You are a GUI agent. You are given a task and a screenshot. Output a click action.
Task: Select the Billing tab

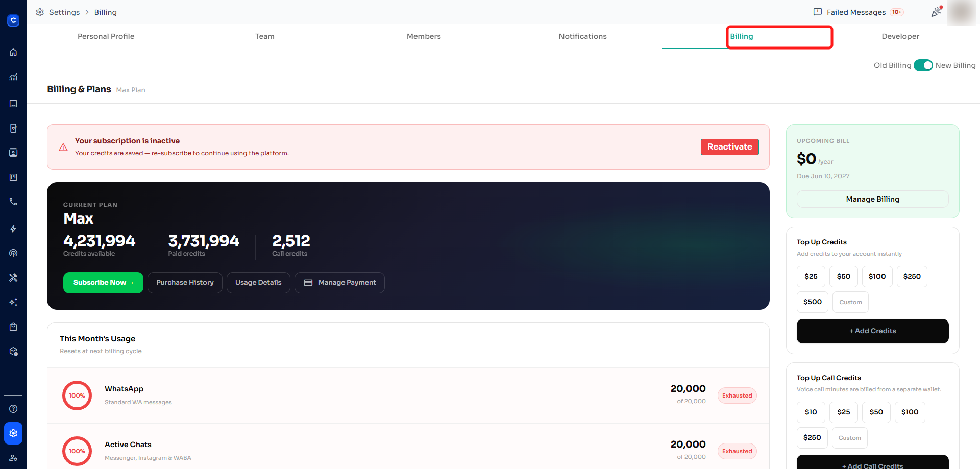(x=742, y=36)
